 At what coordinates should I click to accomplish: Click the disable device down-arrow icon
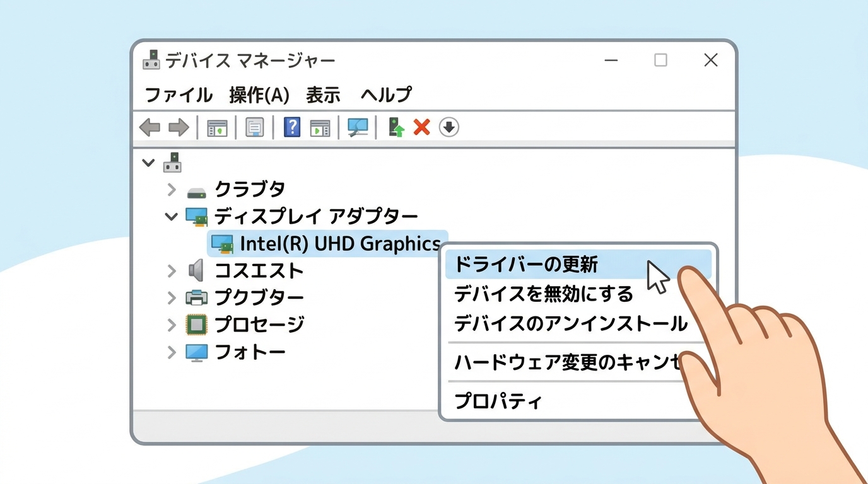pos(449,127)
